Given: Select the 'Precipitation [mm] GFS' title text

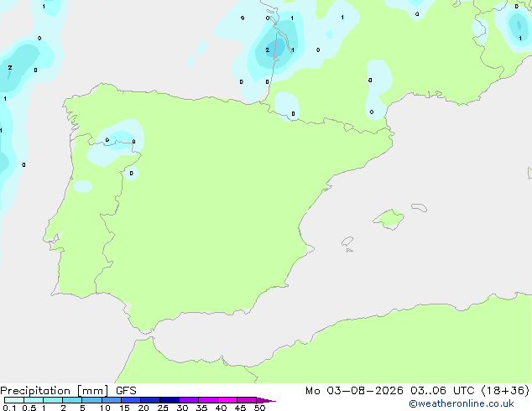Looking at the screenshot, I should click(x=68, y=391).
